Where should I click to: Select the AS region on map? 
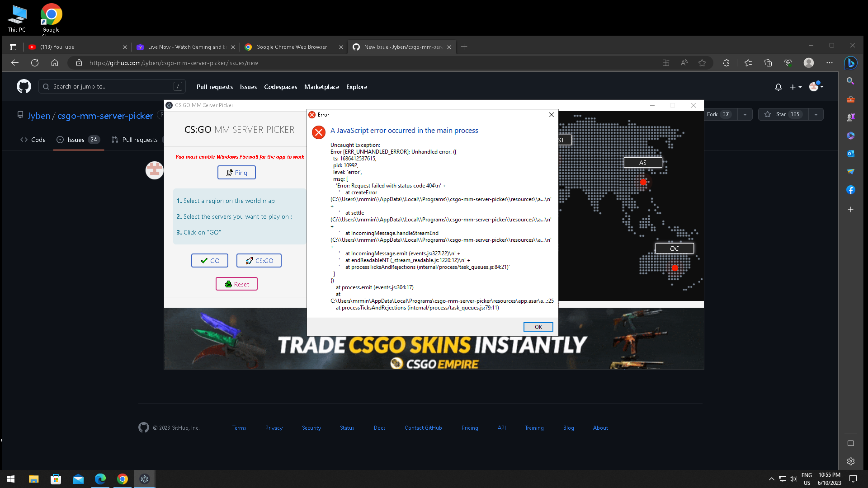point(643,163)
